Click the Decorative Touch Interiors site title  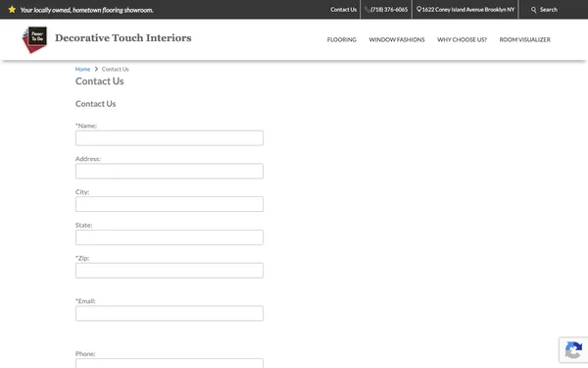pyautogui.click(x=123, y=38)
